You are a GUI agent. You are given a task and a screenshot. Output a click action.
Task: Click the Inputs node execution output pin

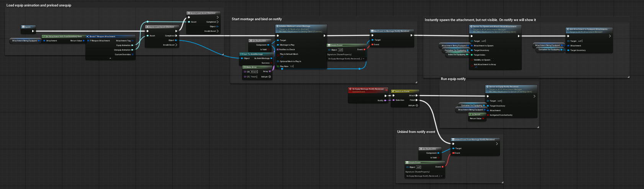click(33, 31)
